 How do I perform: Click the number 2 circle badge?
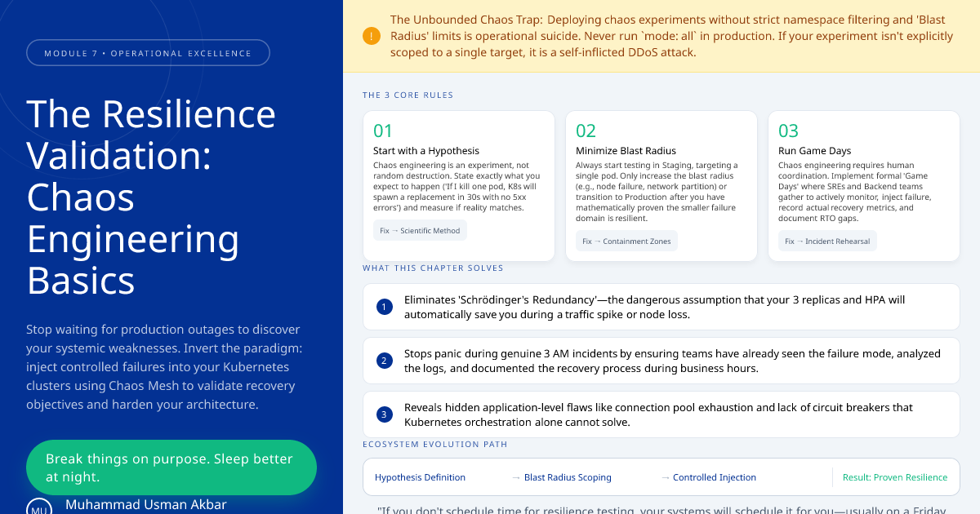(385, 361)
